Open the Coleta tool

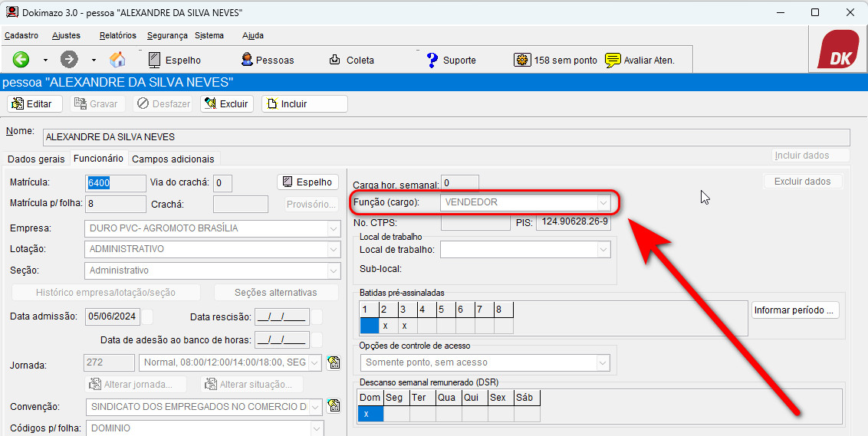(x=351, y=60)
